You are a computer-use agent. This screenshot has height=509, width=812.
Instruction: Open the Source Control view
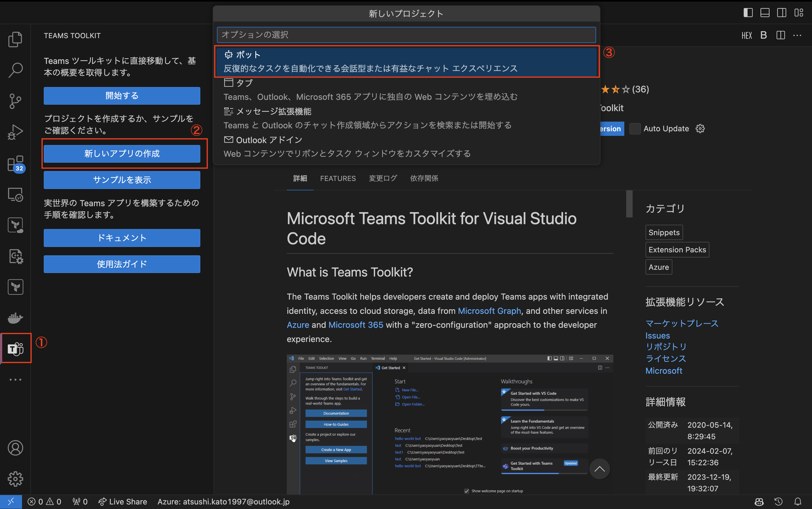point(15,101)
